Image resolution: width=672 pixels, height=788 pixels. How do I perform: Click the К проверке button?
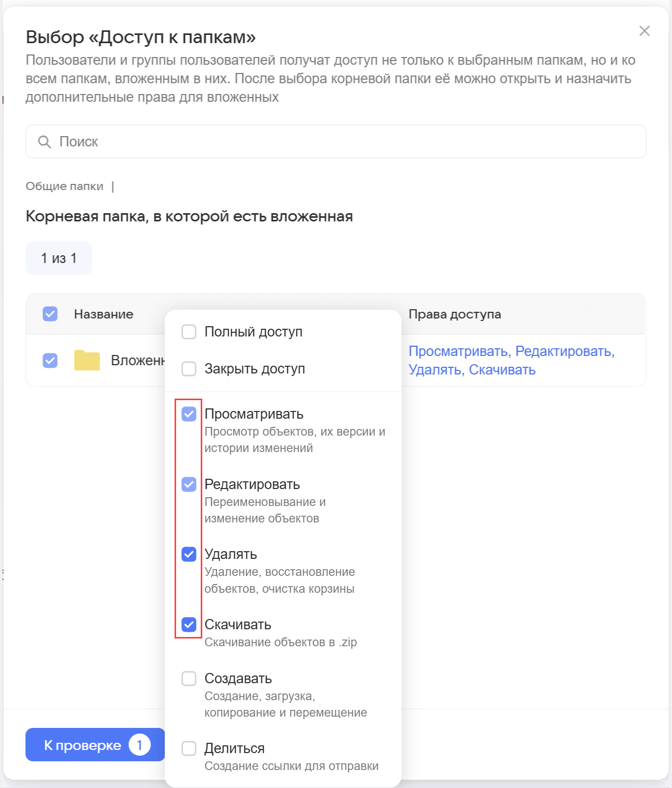(95, 745)
